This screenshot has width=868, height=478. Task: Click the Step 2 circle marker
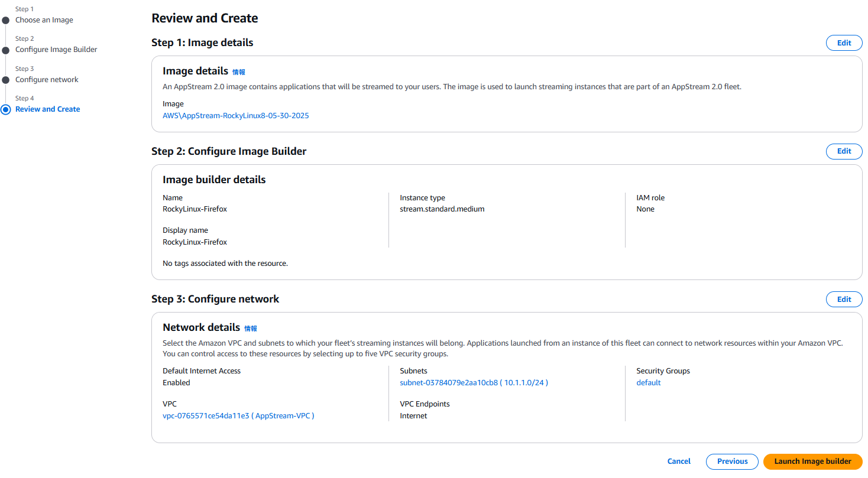[x=5, y=50]
